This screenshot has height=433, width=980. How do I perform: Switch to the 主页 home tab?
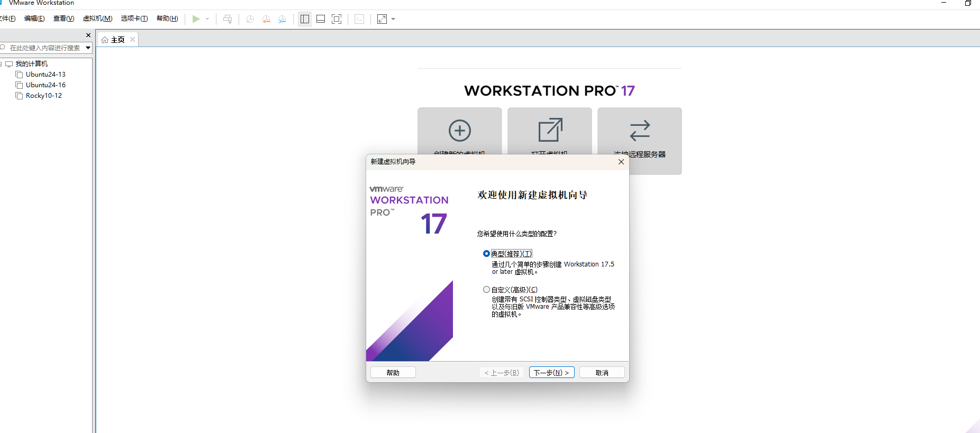[117, 40]
